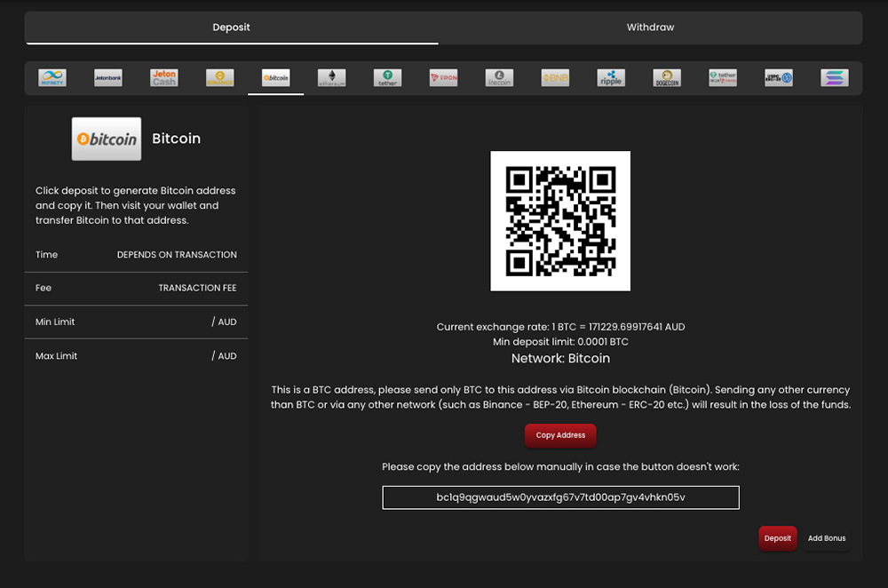Click the red Copy Address button

pos(560,435)
